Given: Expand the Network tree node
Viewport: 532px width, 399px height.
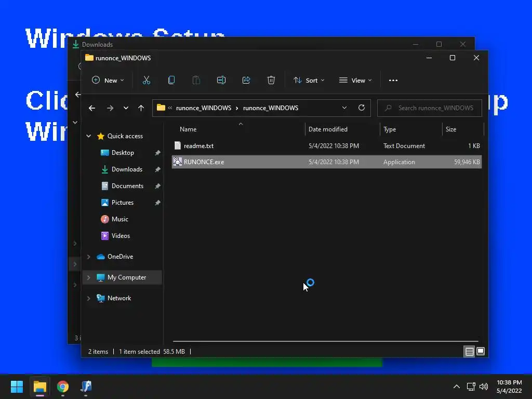Looking at the screenshot, I should point(88,298).
